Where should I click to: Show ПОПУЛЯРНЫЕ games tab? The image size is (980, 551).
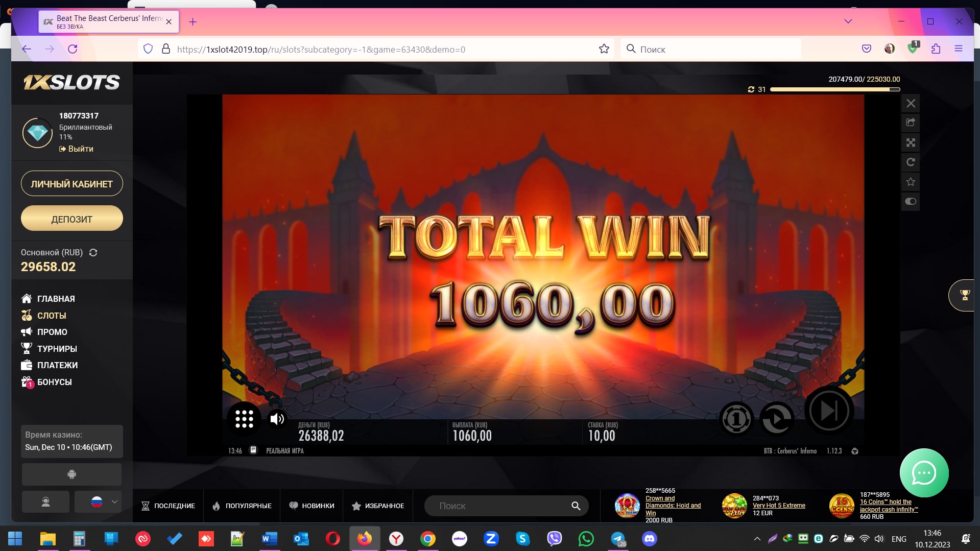pos(242,506)
